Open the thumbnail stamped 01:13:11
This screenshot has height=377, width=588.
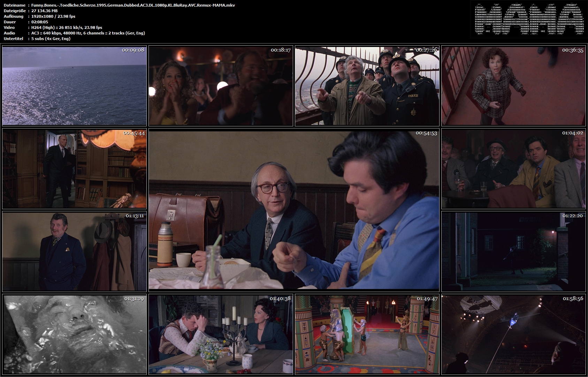(74, 251)
